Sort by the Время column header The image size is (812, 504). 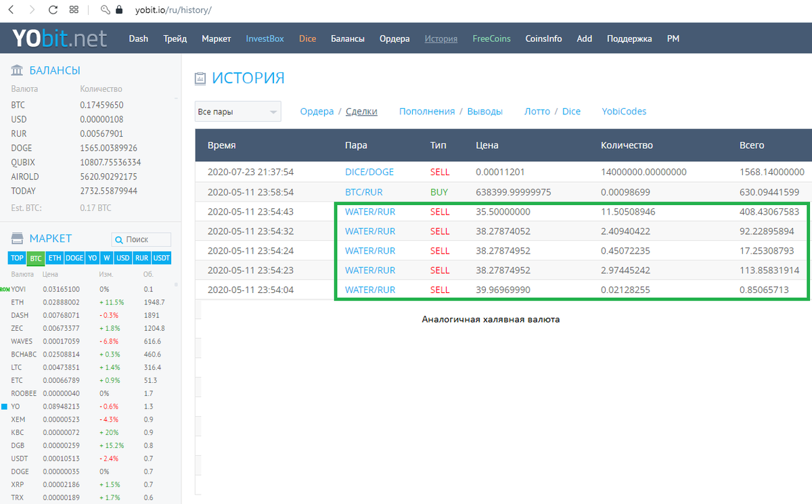coord(222,145)
